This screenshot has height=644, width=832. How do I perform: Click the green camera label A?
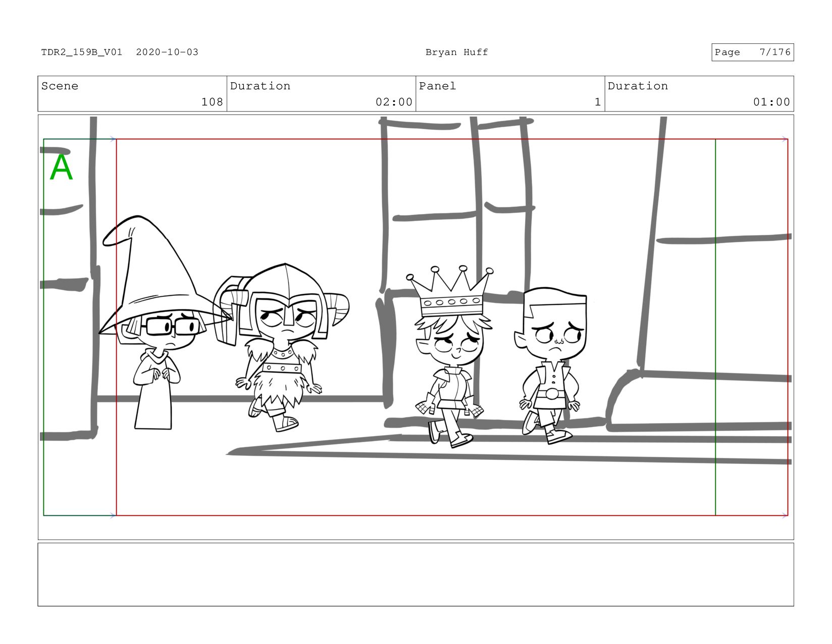61,167
